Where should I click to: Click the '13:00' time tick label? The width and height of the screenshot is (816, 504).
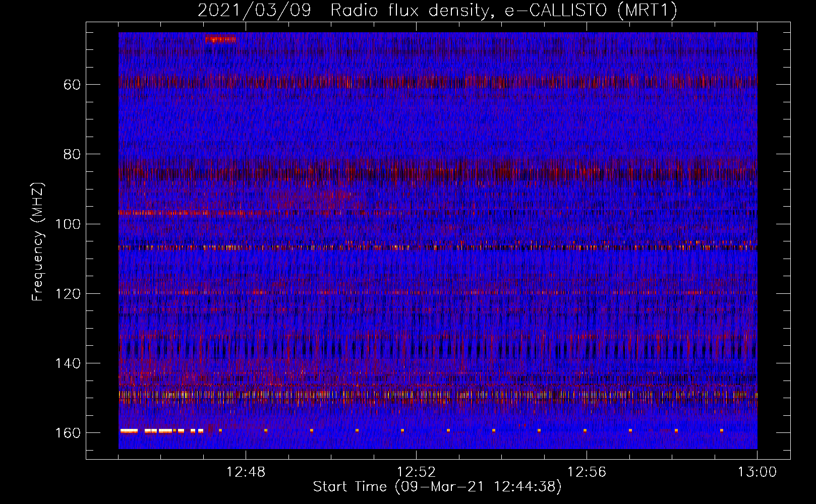point(757,472)
